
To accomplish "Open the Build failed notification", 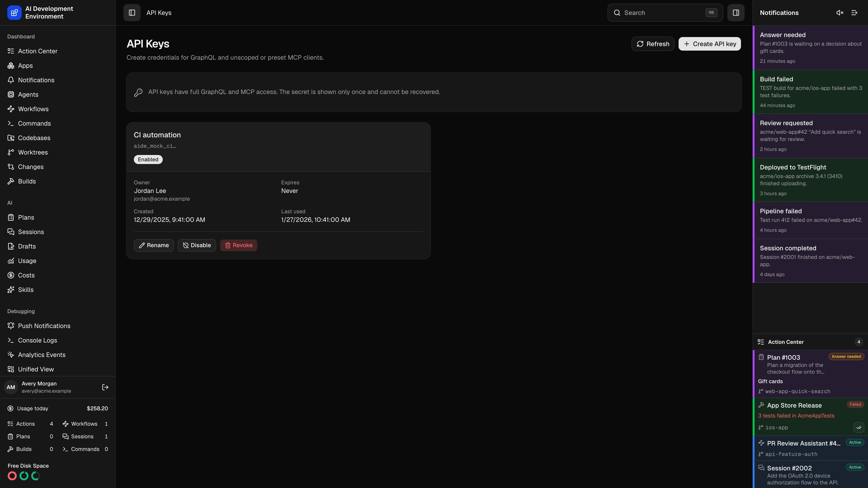I will 810,92.
